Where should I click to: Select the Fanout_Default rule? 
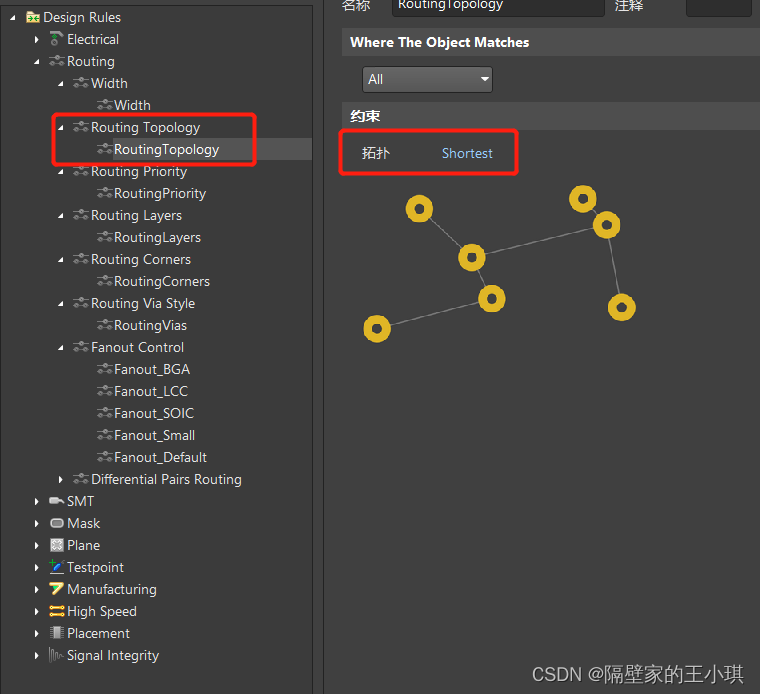click(x=160, y=457)
